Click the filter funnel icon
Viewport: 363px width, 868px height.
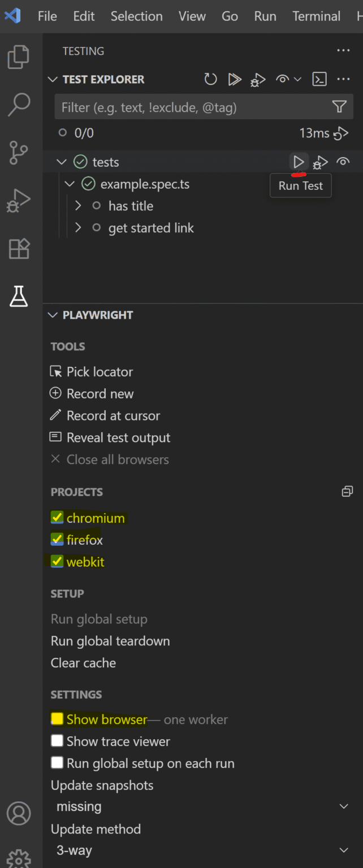click(339, 106)
